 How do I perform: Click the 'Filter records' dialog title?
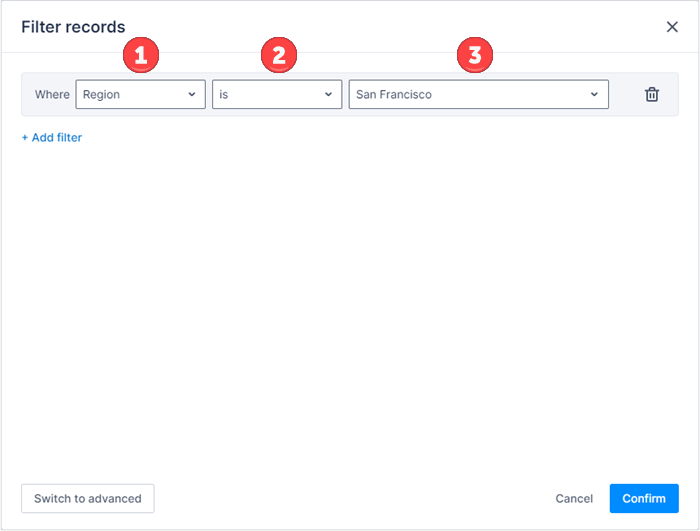(74, 27)
